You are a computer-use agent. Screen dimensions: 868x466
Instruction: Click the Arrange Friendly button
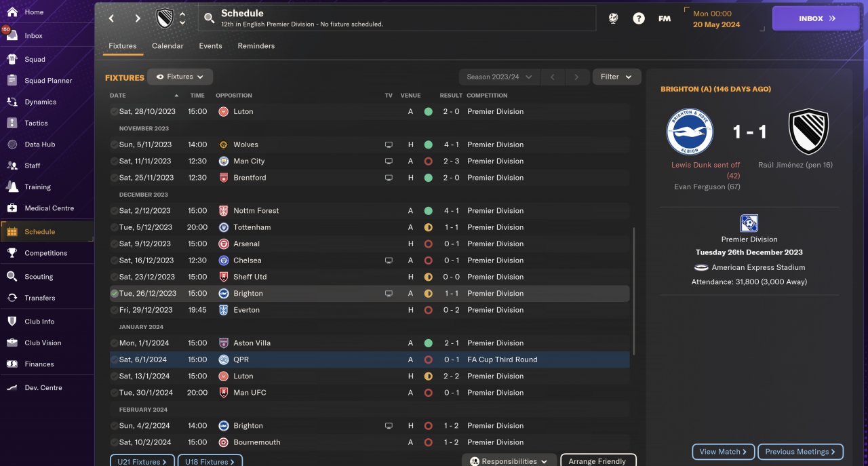pos(598,461)
